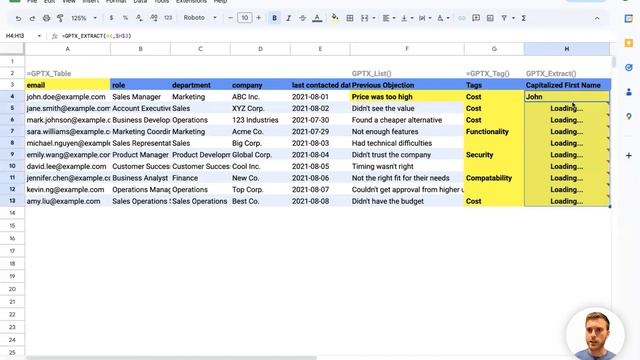The height and width of the screenshot is (360, 640).
Task: Select the '=GPTX_Table' cell
Action: pyautogui.click(x=67, y=73)
